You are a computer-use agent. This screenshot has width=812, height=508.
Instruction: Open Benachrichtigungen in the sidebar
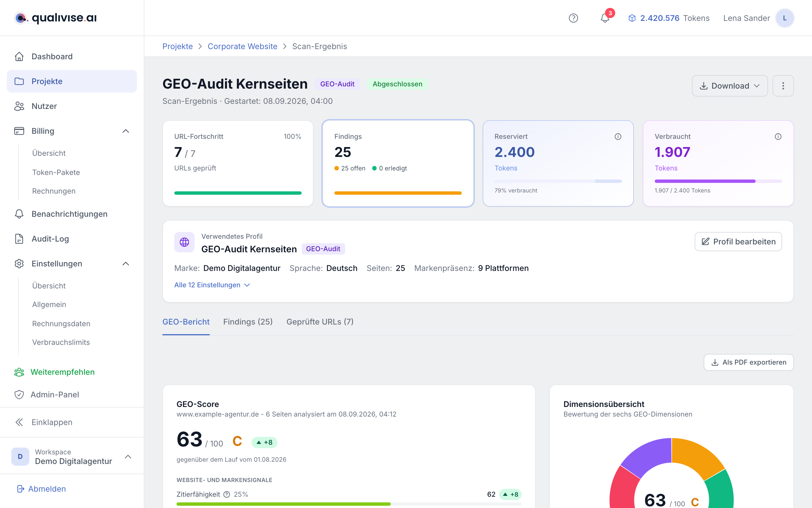pyautogui.click(x=71, y=214)
